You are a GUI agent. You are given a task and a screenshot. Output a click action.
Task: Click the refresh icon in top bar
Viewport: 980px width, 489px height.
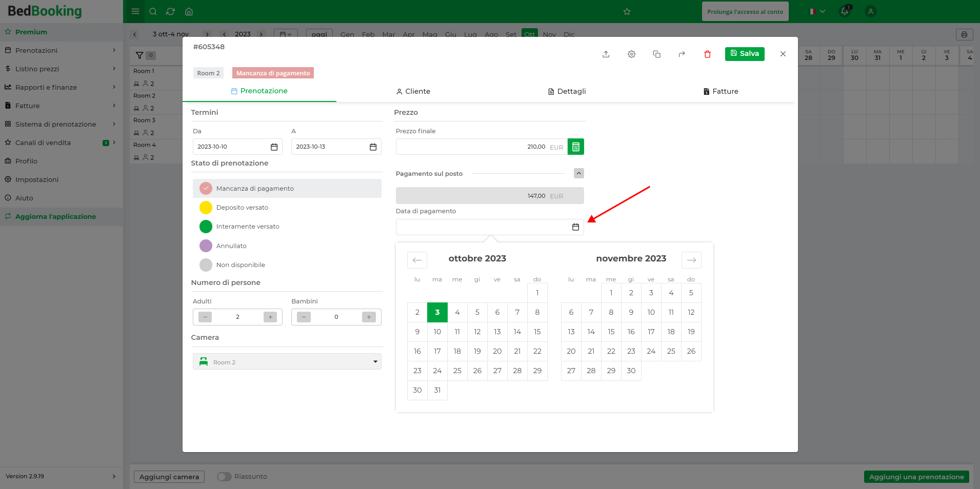[x=171, y=11]
